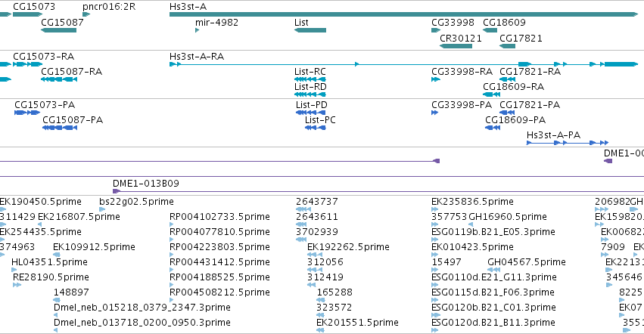The width and height of the screenshot is (644, 334).
Task: Click the CG17821 gene feature
Action: point(507,46)
